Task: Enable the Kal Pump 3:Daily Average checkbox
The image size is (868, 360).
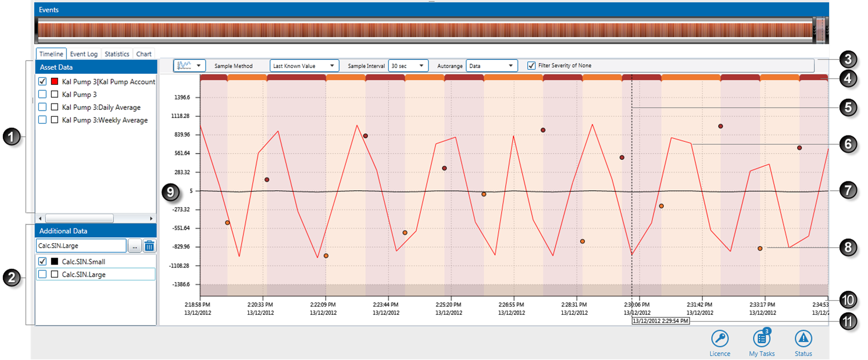Action: point(42,108)
